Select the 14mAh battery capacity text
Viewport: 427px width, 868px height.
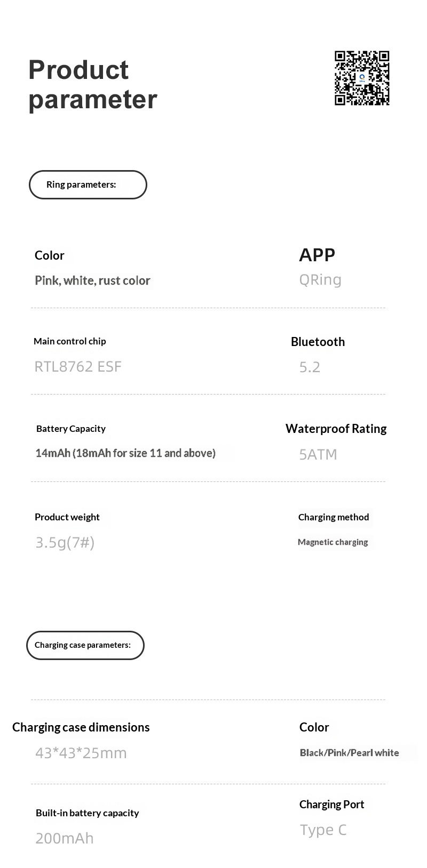(125, 453)
